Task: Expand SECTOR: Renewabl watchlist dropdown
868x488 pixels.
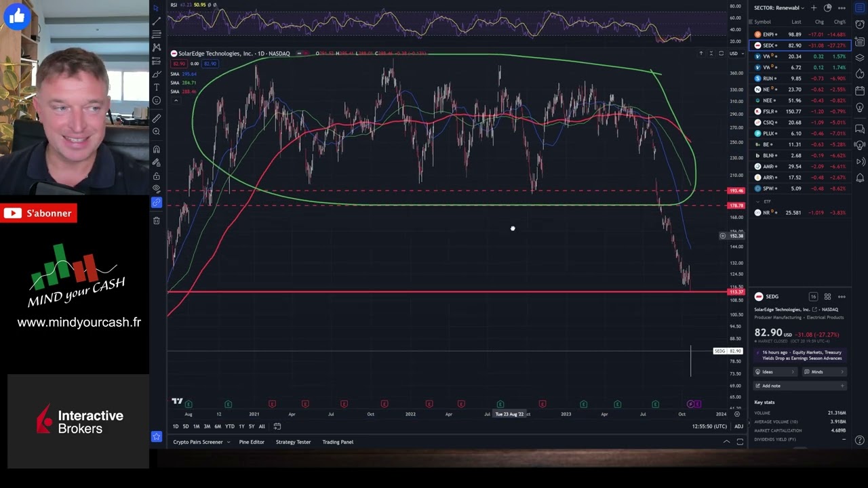Action: (778, 8)
